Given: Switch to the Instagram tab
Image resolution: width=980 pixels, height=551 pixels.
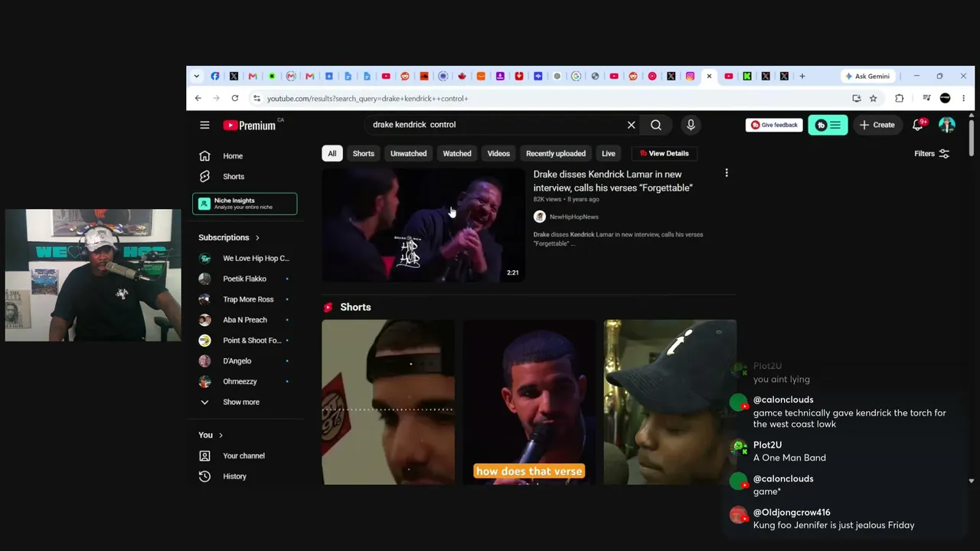Looking at the screenshot, I should (x=690, y=76).
